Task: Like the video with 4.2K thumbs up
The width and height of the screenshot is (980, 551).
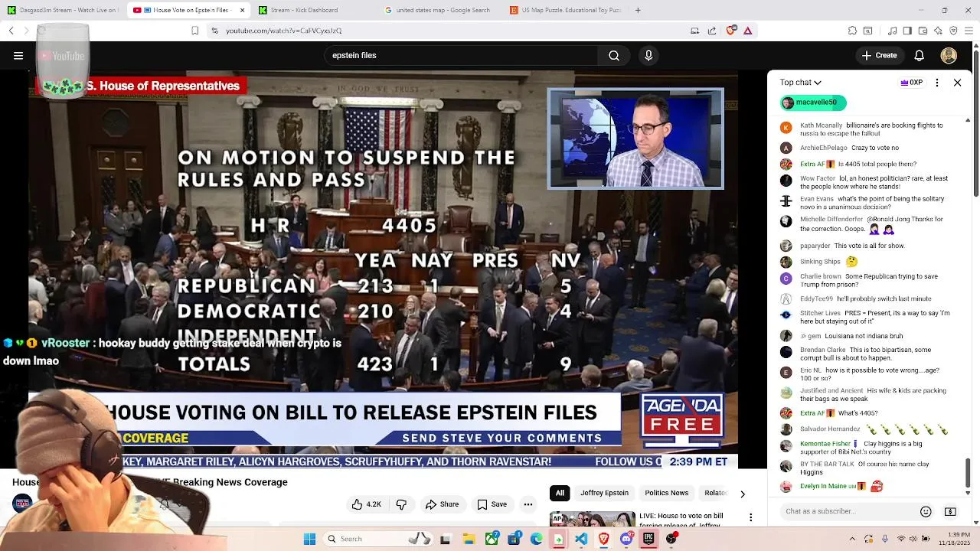Action: coord(367,504)
